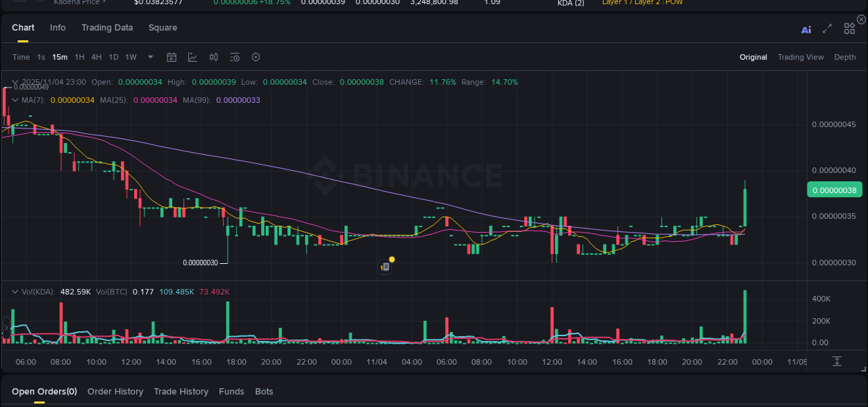Switch to Depth view
868x407 pixels.
tap(845, 57)
